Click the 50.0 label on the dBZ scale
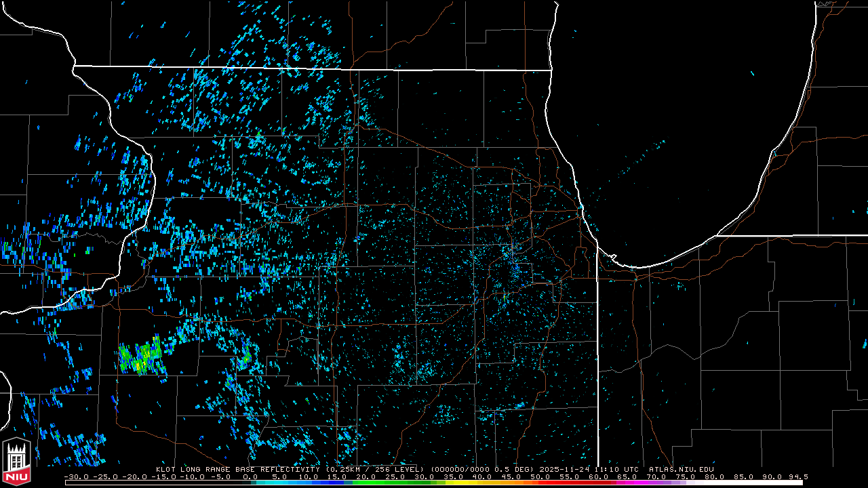 point(540,476)
